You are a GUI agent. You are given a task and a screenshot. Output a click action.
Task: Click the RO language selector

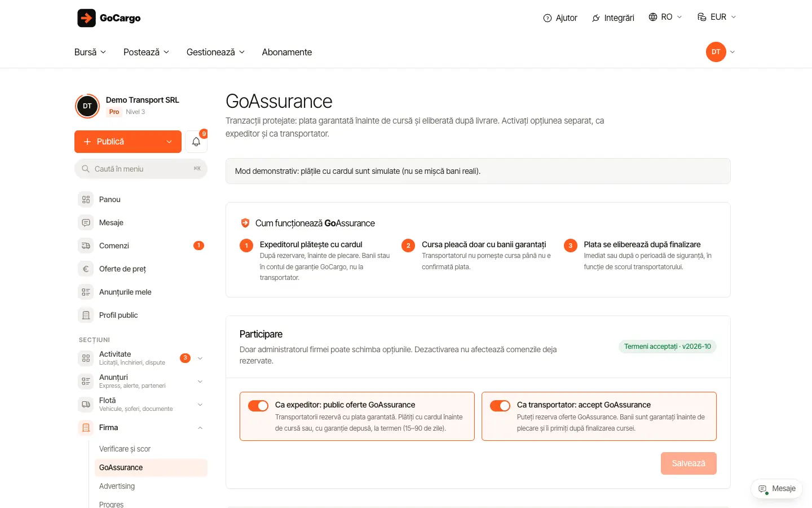pos(665,17)
